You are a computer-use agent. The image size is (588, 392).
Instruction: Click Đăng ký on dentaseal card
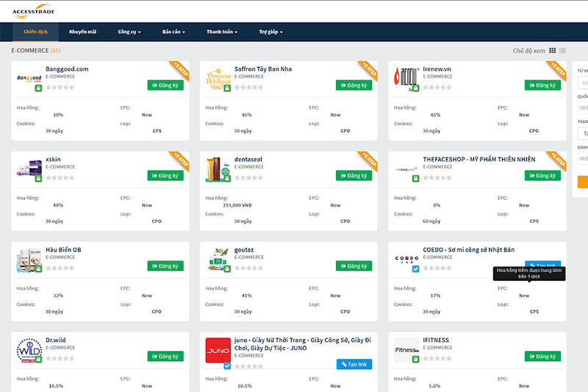click(x=354, y=176)
